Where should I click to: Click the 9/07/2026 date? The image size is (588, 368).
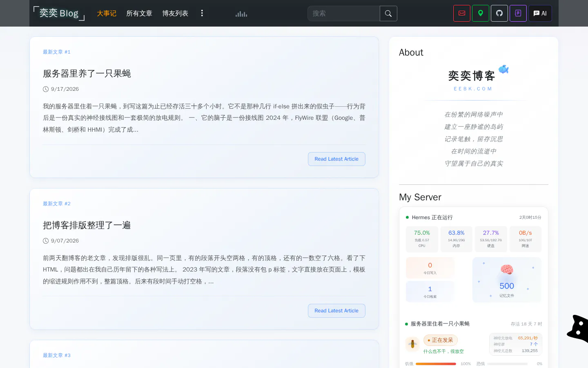65,241
